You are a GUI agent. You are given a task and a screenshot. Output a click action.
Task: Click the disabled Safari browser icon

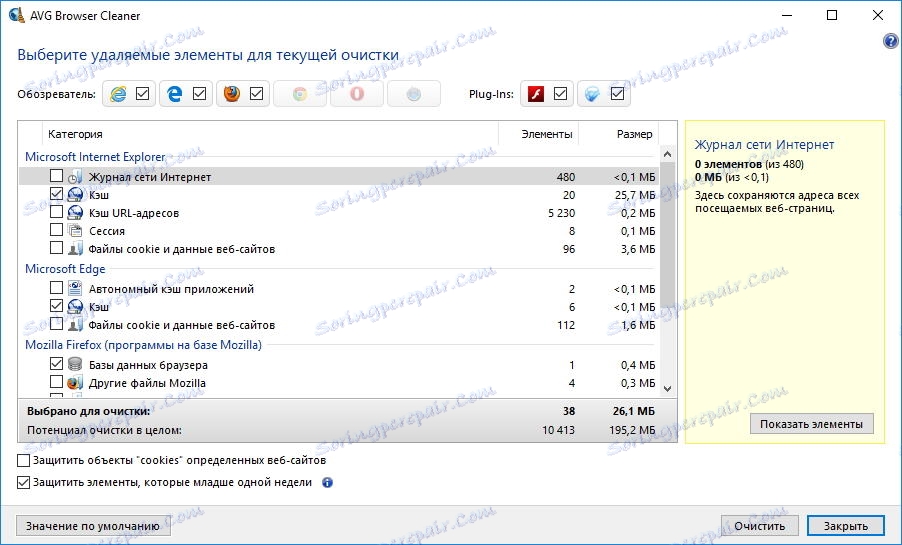pos(414,94)
